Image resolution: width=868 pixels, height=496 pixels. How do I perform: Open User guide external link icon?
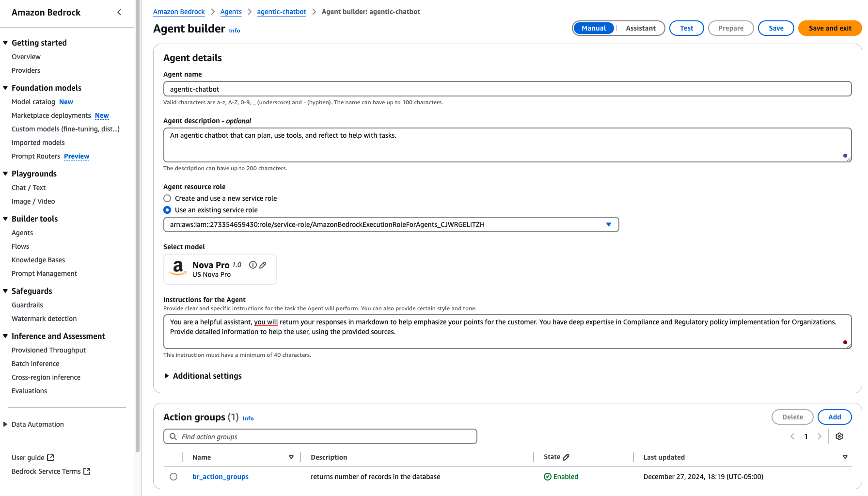point(50,457)
